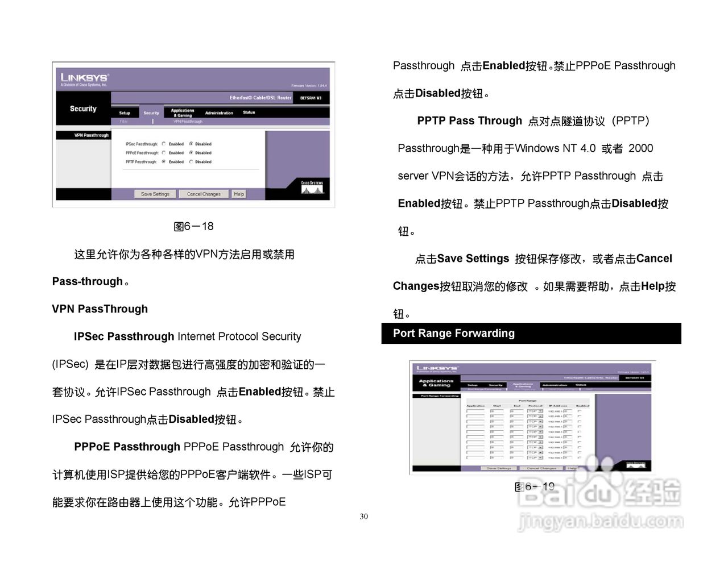The image size is (728, 562).
Task: Click the LINKSYS logo on Applications & Gaming page
Action: point(439,368)
